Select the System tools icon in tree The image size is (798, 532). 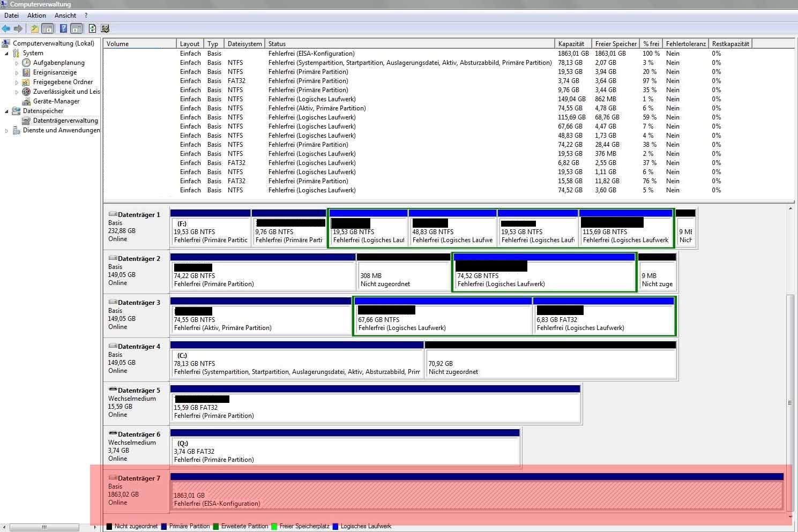[x=16, y=53]
